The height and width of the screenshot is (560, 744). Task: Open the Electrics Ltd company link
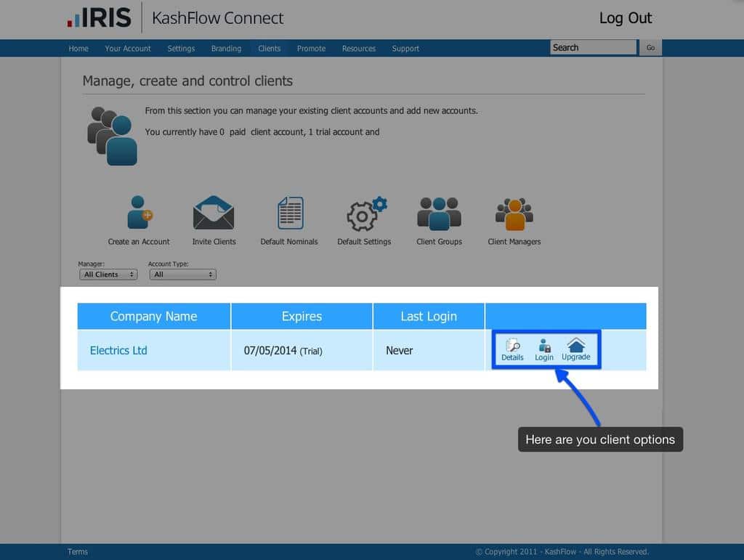pos(118,350)
